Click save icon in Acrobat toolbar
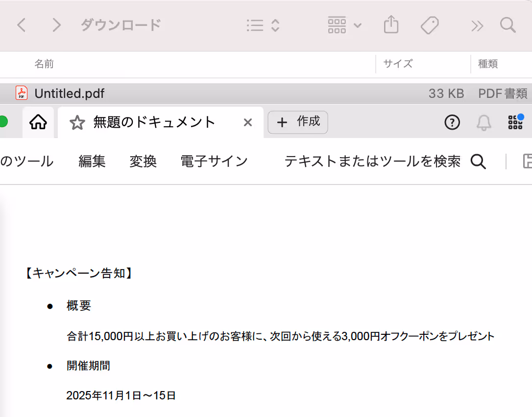 point(527,161)
